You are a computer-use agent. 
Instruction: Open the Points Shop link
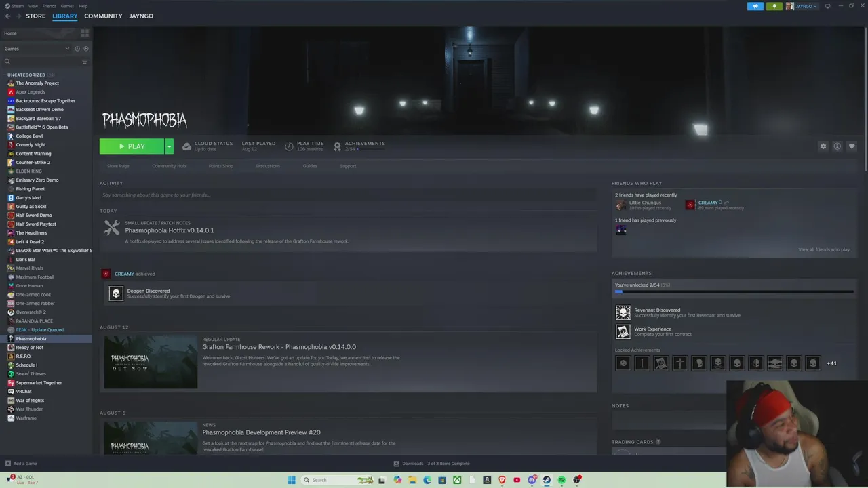pyautogui.click(x=221, y=166)
